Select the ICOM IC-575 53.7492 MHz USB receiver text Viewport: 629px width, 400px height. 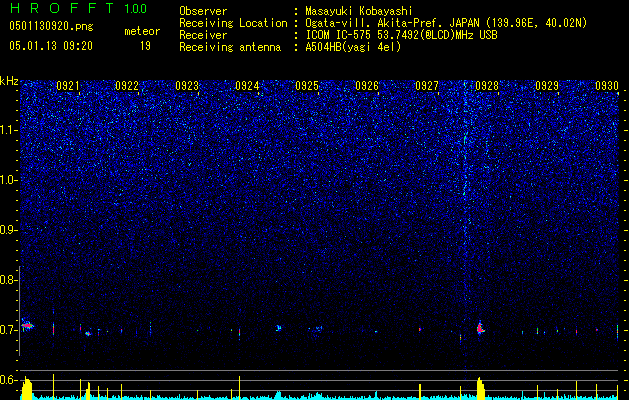click(x=401, y=35)
